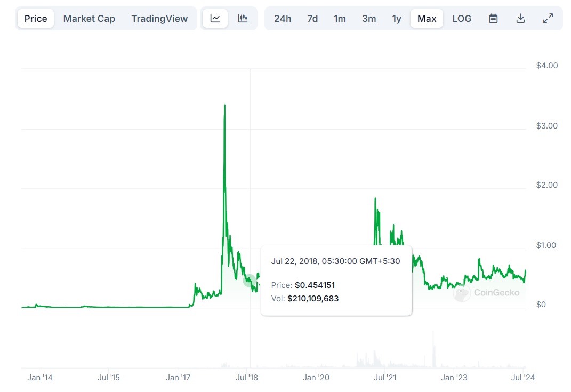Select the line chart view icon
The width and height of the screenshot is (571, 392).
[x=215, y=18]
